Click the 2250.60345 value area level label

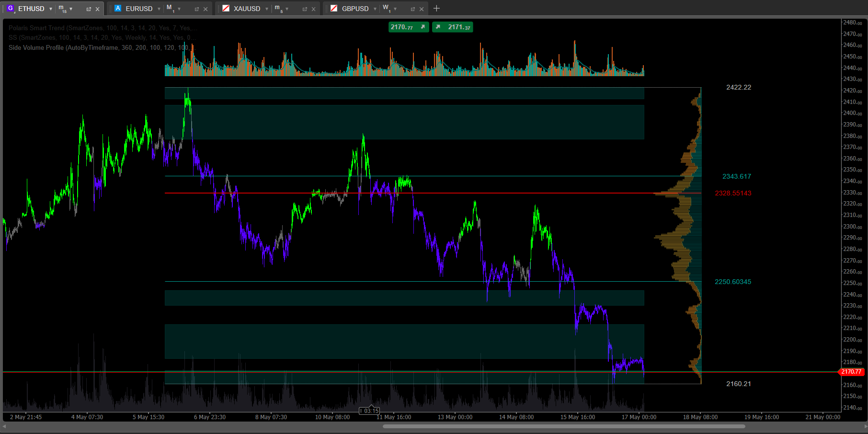[x=733, y=282]
